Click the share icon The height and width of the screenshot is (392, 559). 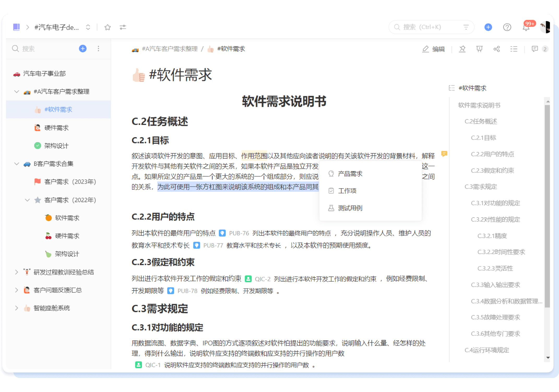[497, 49]
